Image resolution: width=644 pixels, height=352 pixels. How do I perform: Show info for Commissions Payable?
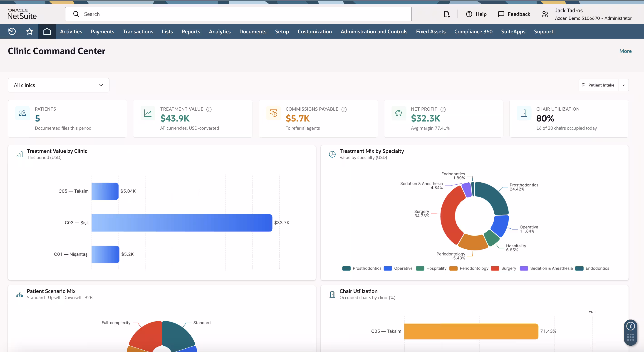coord(344,109)
